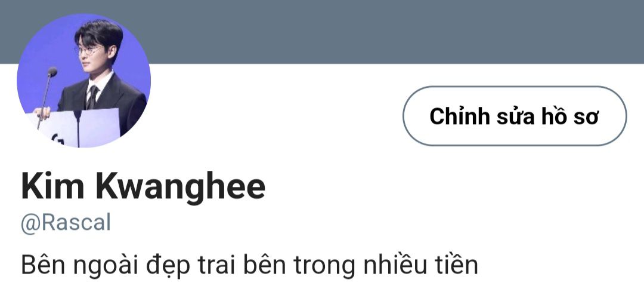644x304 pixels.
Task: Click the @Rascal username handle
Action: (x=66, y=223)
